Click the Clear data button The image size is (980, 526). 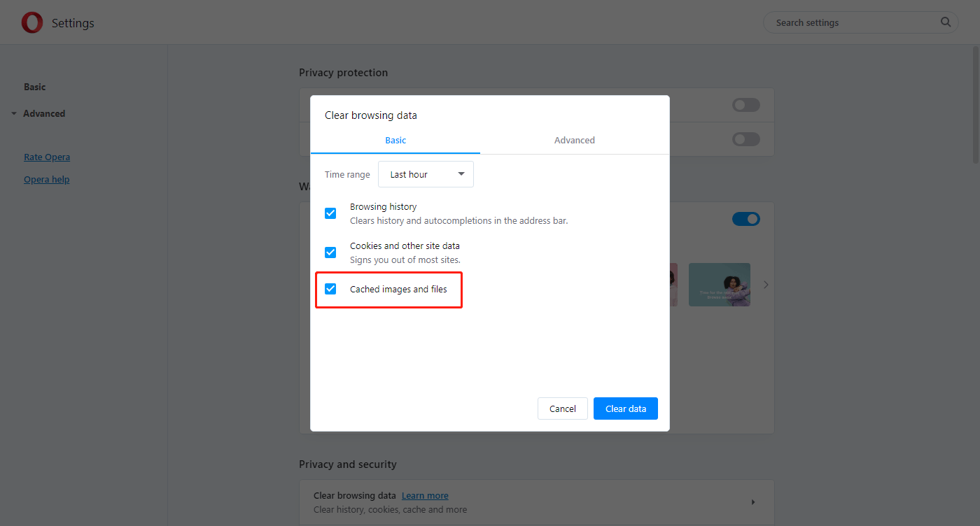625,408
